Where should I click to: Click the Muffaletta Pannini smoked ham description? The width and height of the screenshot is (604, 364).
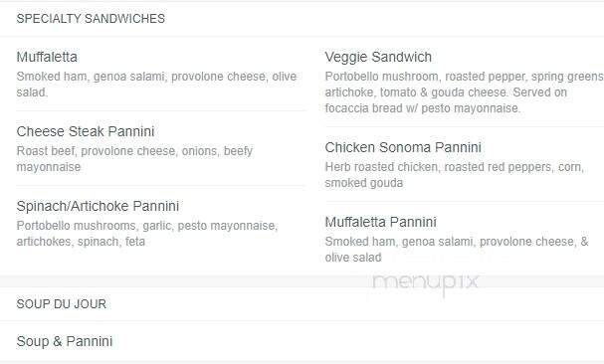click(x=457, y=250)
